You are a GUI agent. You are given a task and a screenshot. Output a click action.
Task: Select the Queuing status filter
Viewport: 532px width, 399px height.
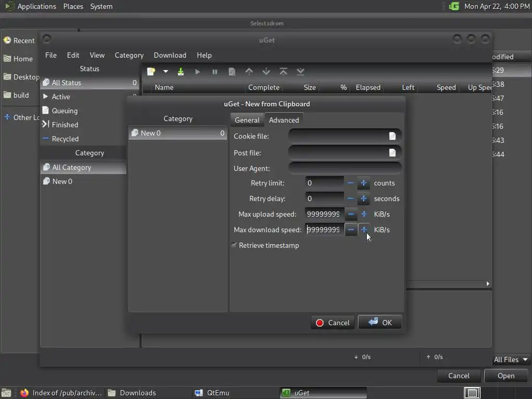point(83,111)
